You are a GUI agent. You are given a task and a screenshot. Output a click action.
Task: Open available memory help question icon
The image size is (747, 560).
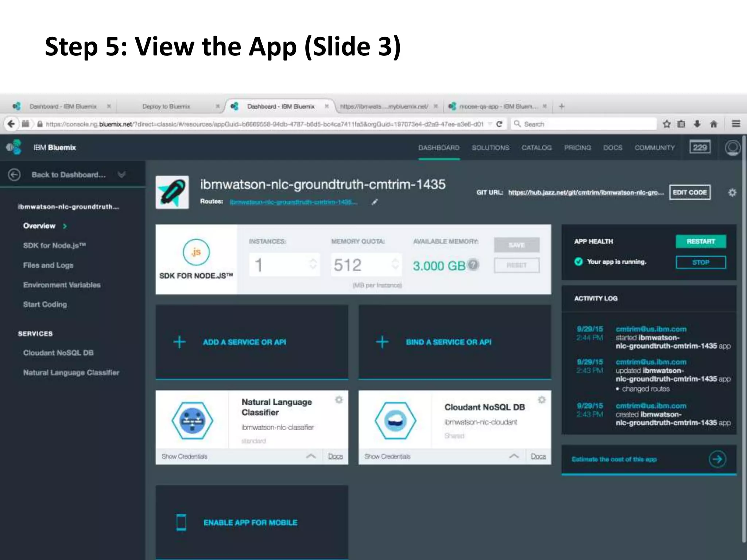pyautogui.click(x=473, y=265)
